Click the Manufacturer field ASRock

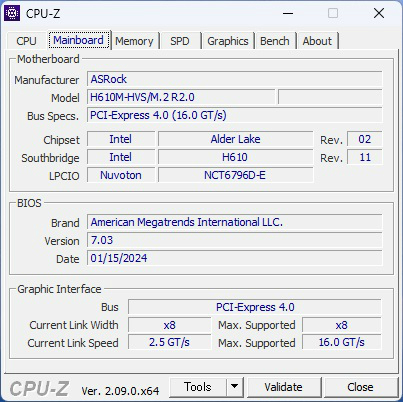(x=235, y=79)
